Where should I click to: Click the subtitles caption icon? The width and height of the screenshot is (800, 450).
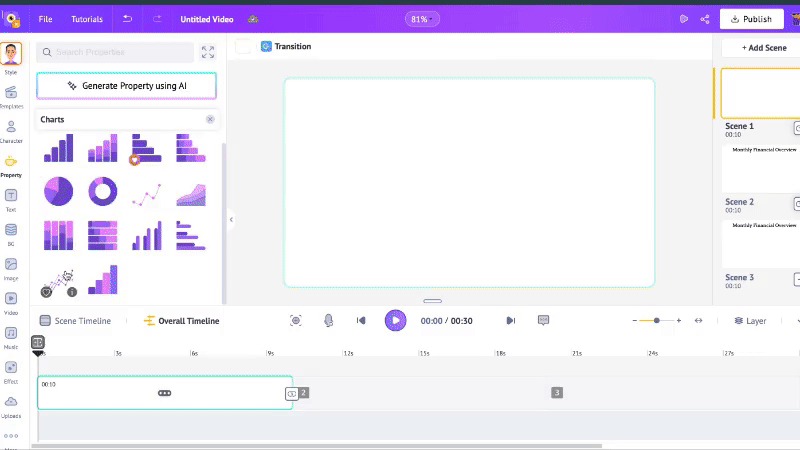[543, 320]
